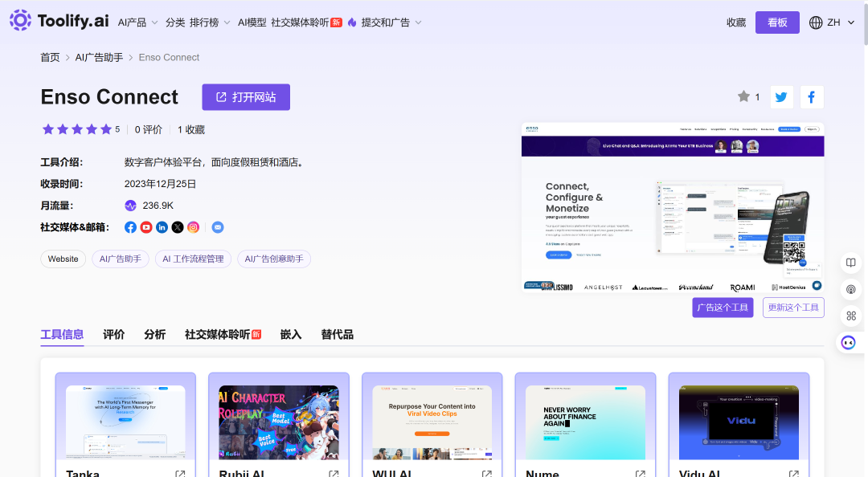Click the 0 评价 count text
868x477 pixels.
coord(149,129)
